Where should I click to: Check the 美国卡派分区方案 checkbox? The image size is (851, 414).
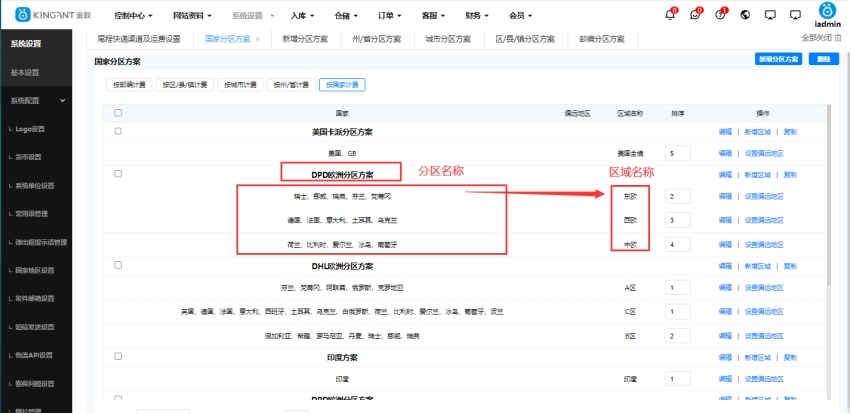118,131
